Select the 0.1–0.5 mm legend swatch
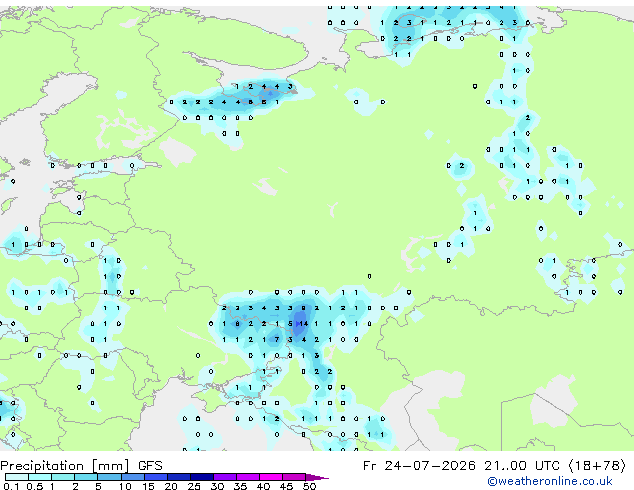This screenshot has height=490, width=634. 17,477
